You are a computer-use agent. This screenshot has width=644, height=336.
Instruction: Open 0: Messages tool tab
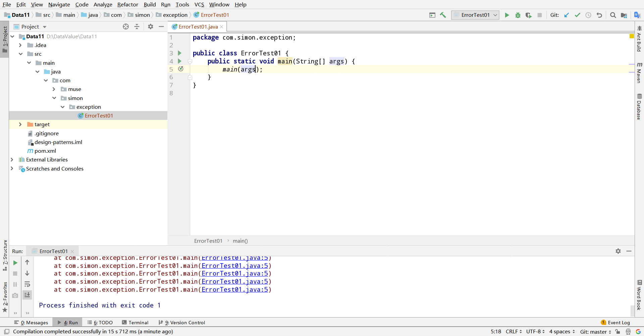coord(31,323)
